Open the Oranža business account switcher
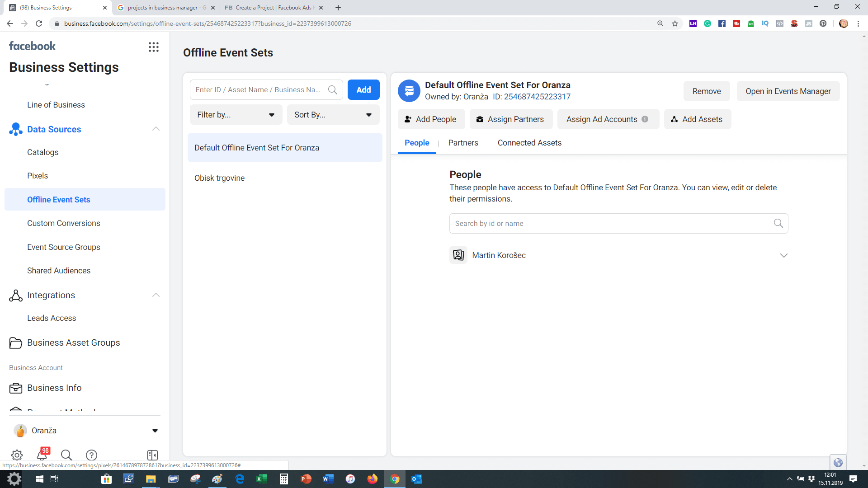 [x=86, y=431]
